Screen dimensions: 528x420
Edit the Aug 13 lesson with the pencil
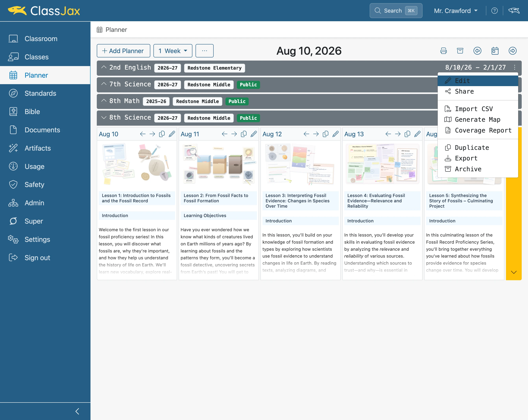pyautogui.click(x=417, y=134)
